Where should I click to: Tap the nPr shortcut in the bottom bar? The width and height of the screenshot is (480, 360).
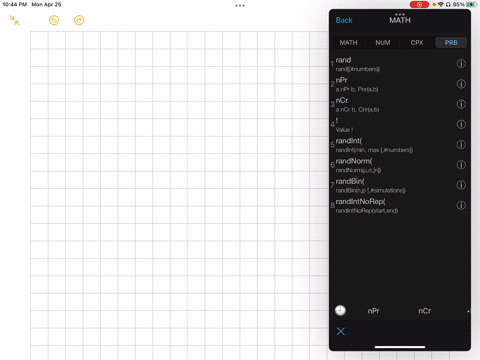click(373, 311)
